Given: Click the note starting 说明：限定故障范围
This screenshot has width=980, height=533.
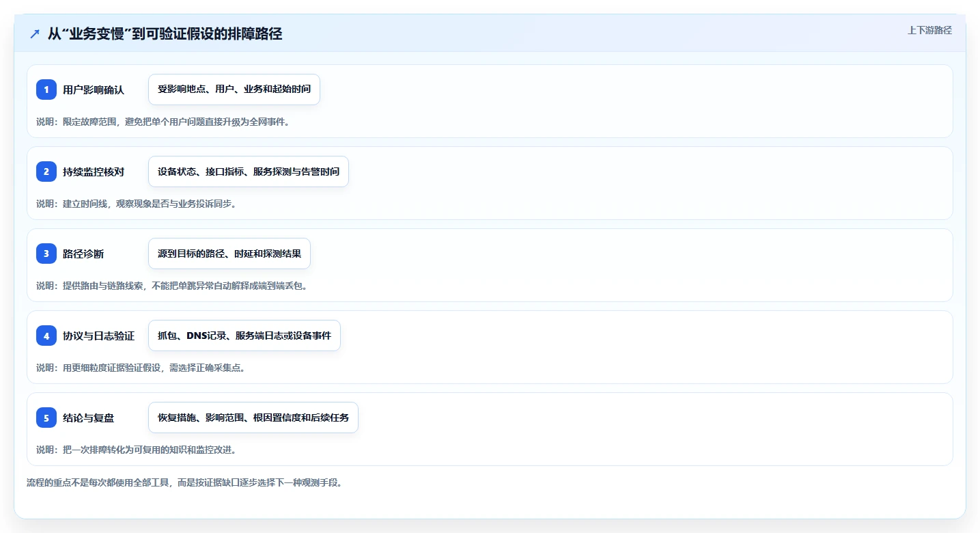Looking at the screenshot, I should [163, 122].
